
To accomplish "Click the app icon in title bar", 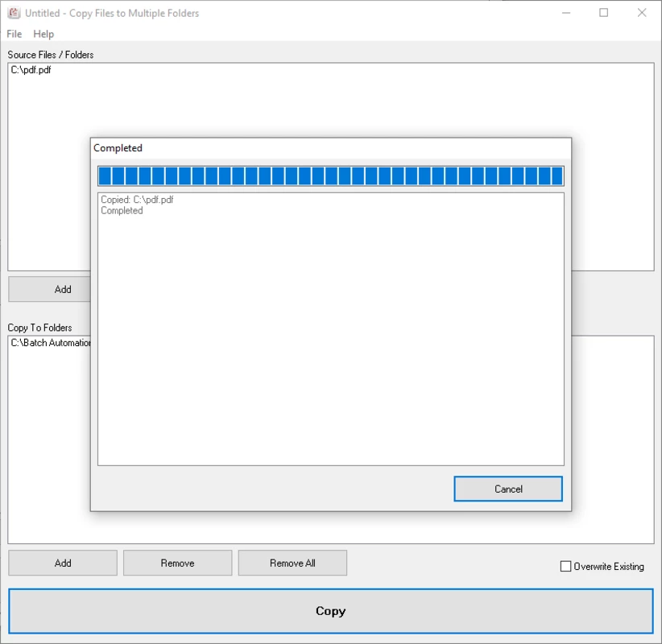I will [14, 13].
